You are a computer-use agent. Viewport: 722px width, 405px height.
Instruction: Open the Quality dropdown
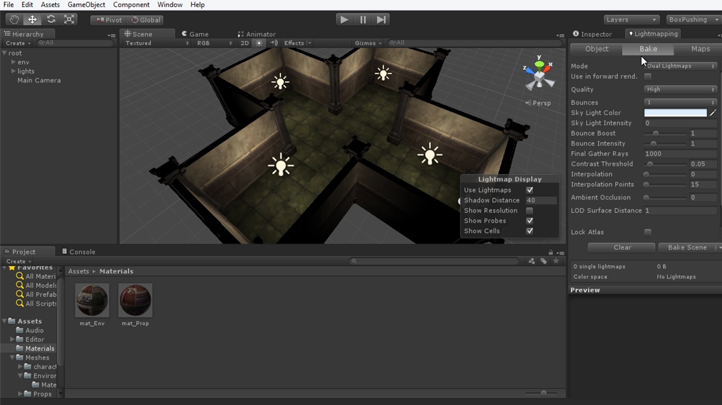(x=681, y=89)
